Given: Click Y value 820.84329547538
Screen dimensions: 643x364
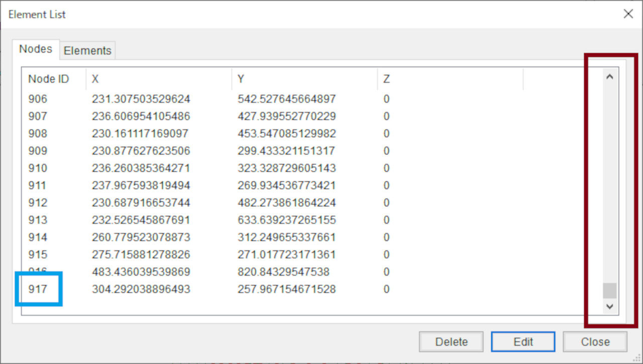Looking at the screenshot, I should [283, 272].
